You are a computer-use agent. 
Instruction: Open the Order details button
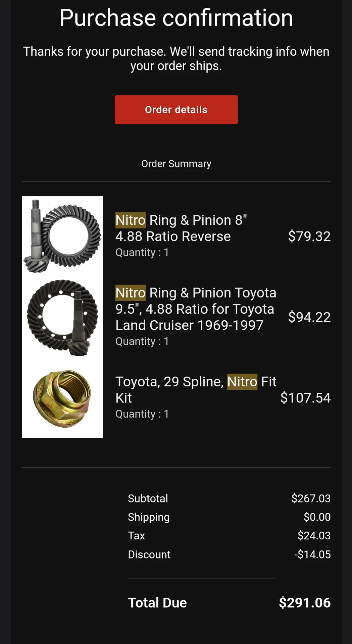176,110
